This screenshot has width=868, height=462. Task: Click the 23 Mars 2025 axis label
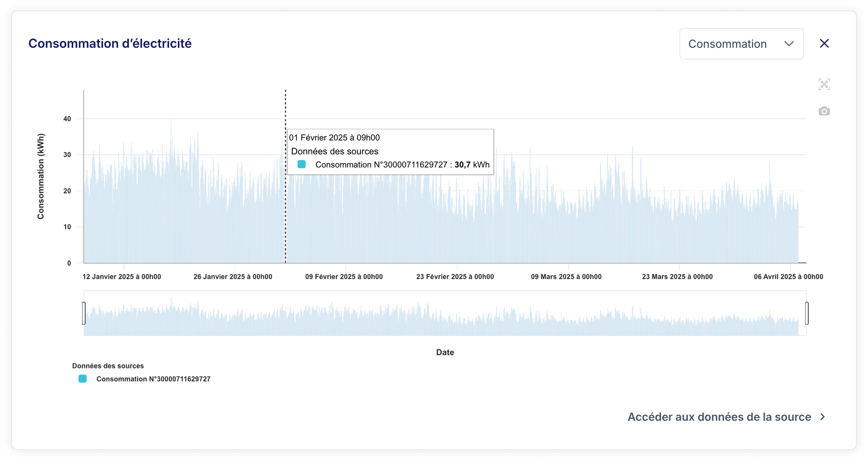[x=677, y=277]
